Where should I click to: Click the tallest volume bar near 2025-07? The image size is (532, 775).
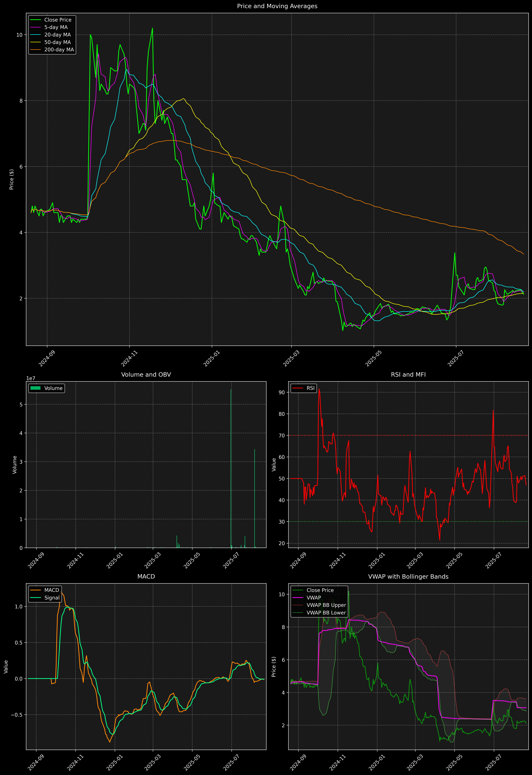coord(231,467)
